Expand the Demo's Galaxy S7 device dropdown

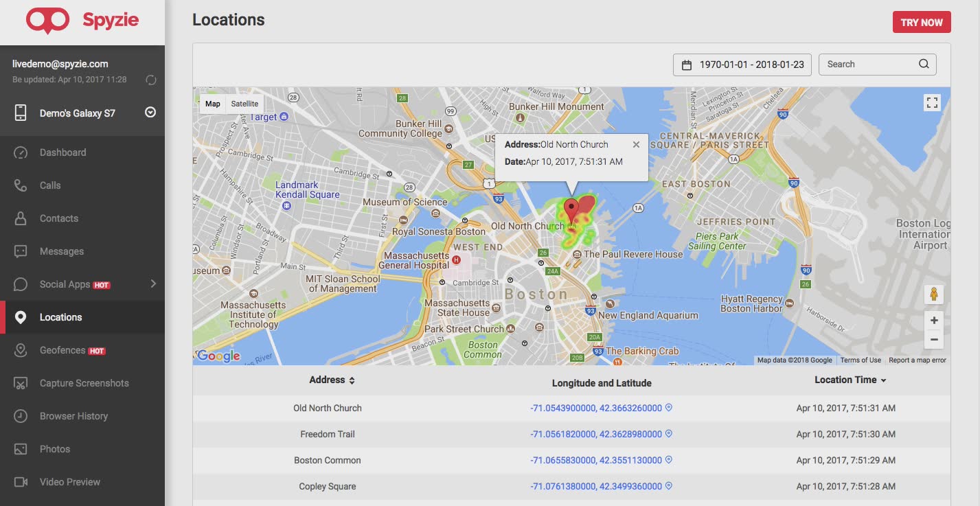[x=150, y=113]
